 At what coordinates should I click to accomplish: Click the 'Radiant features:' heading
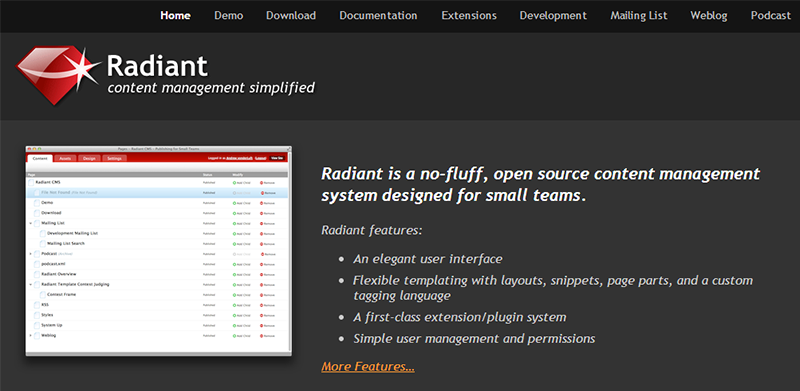coord(372,230)
